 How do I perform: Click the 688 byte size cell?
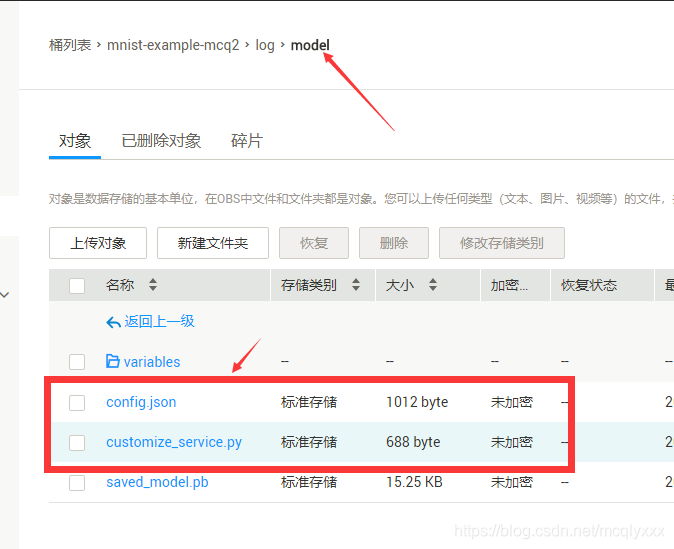(413, 442)
